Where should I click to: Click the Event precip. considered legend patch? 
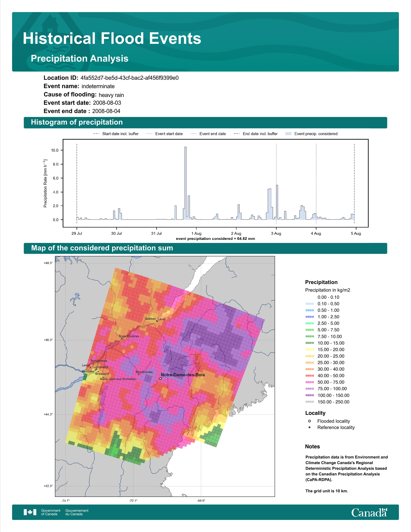[x=288, y=134]
